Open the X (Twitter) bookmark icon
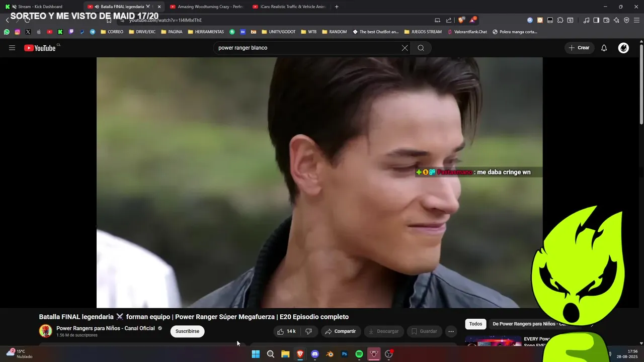The height and width of the screenshot is (362, 644). tap(28, 32)
